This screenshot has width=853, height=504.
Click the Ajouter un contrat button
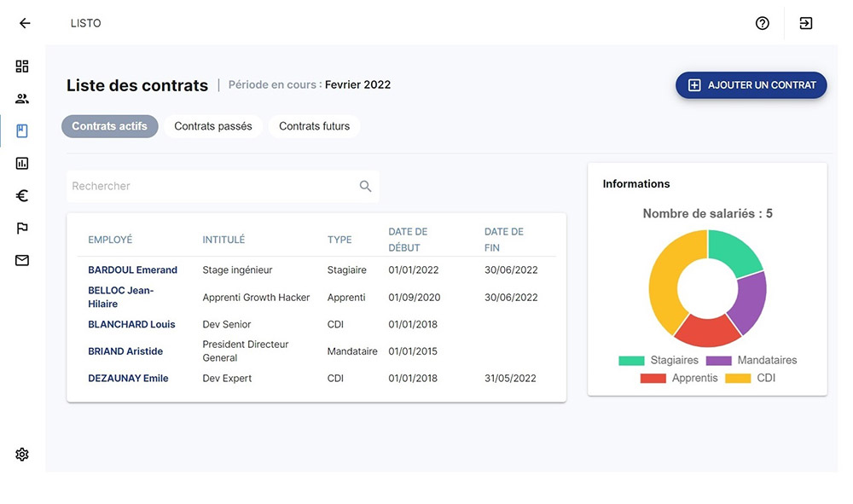751,85
